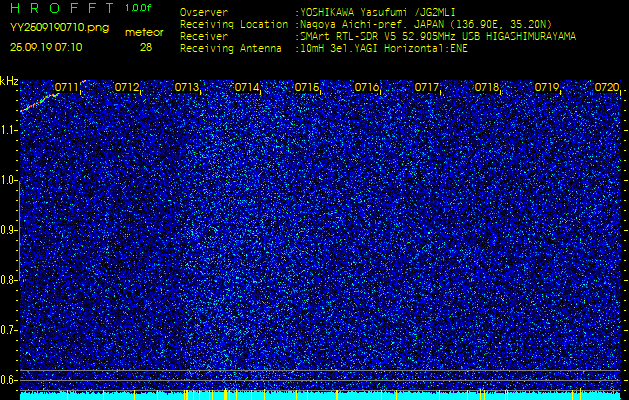
Task: Click the 0713 time marker
Action: 187,87
